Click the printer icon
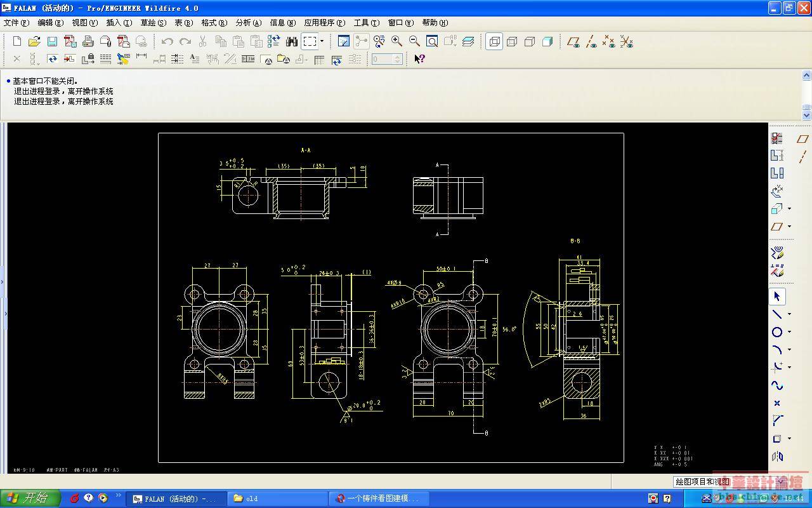This screenshot has height=508, width=812. (x=88, y=41)
